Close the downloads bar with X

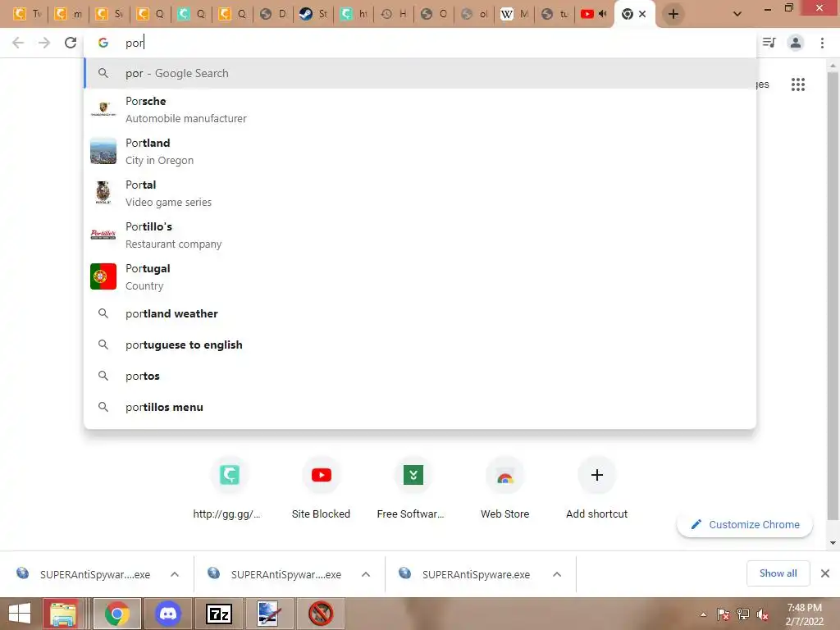(825, 573)
